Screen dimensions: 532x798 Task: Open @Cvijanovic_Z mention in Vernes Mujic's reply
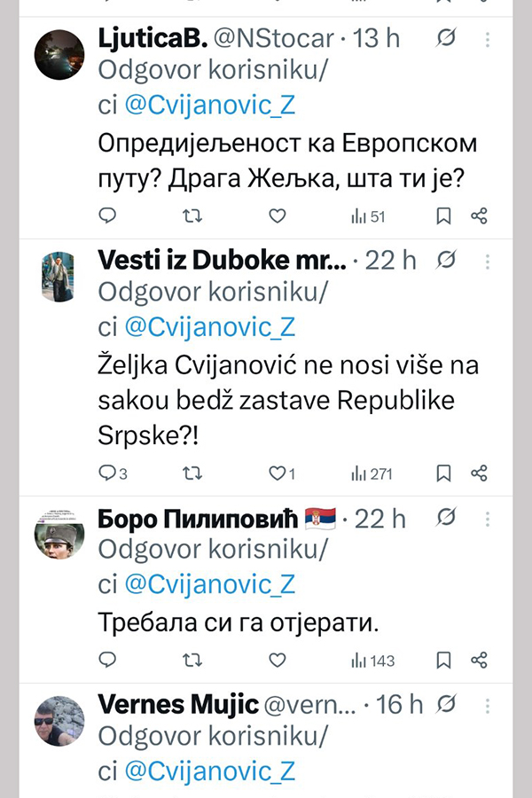tap(209, 770)
